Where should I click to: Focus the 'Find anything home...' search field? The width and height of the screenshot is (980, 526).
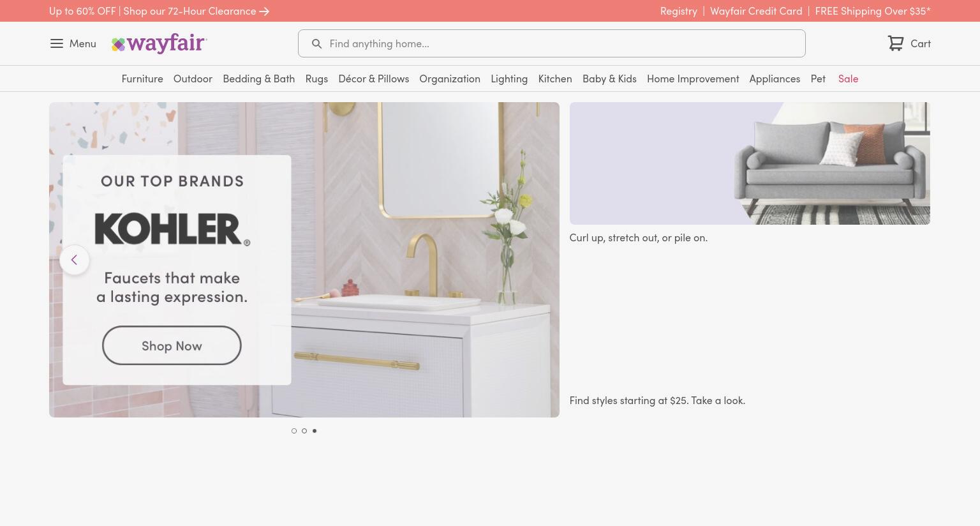(x=552, y=43)
